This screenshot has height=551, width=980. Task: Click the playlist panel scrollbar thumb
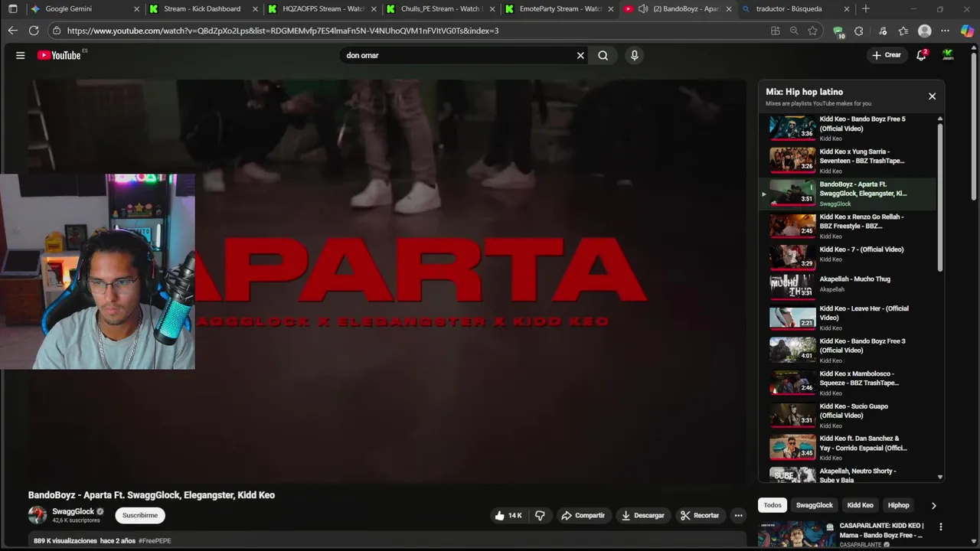(940, 197)
